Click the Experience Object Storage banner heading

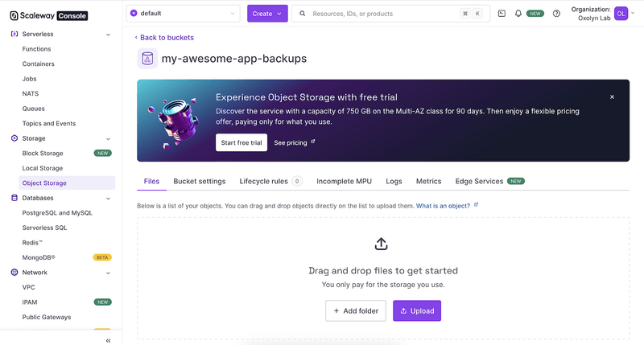pyautogui.click(x=307, y=97)
